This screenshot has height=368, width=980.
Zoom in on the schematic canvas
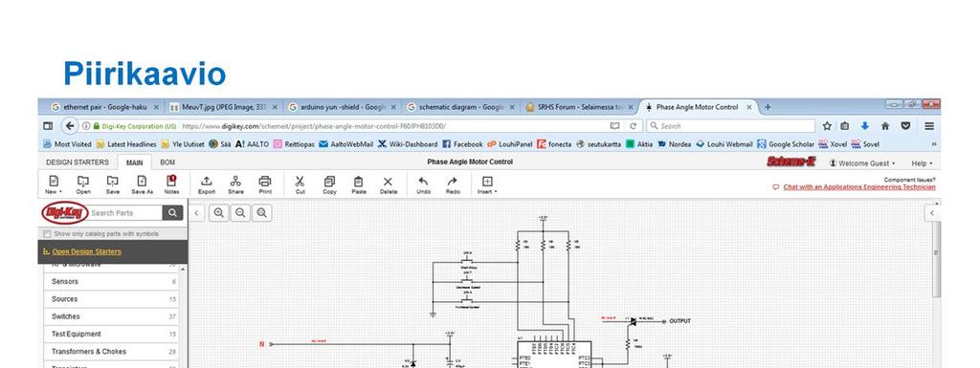(x=219, y=213)
